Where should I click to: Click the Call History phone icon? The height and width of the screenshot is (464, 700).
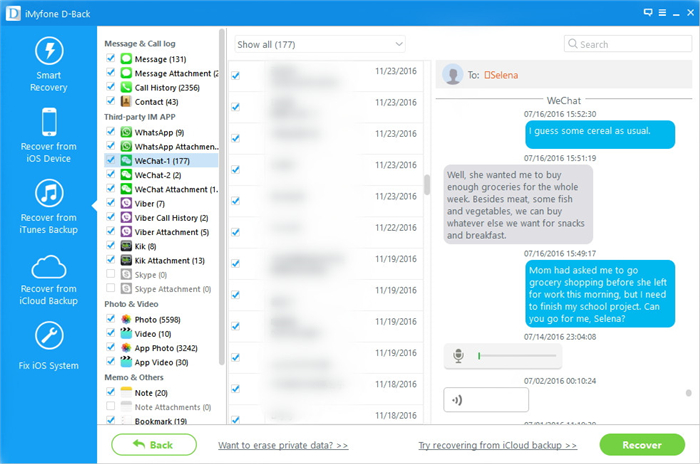[126, 88]
